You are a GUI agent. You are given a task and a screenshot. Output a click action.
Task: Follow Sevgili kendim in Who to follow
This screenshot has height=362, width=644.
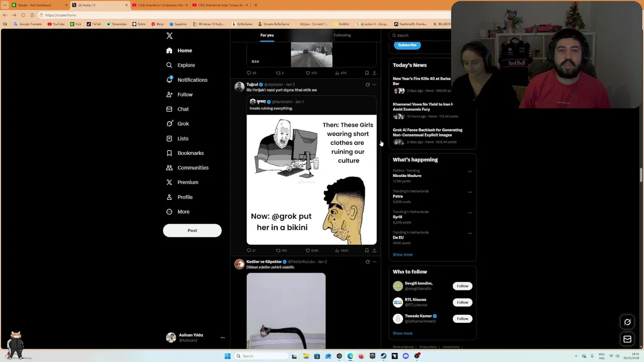(x=462, y=286)
